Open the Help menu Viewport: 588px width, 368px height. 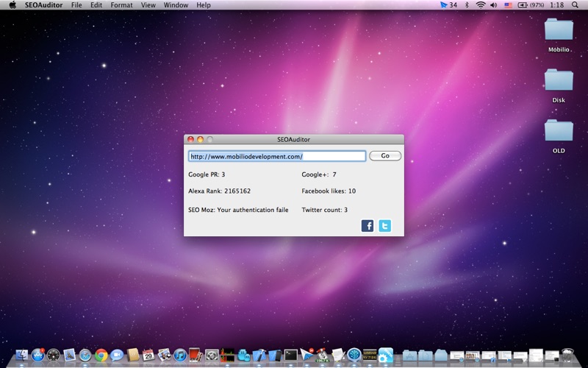pyautogui.click(x=204, y=5)
